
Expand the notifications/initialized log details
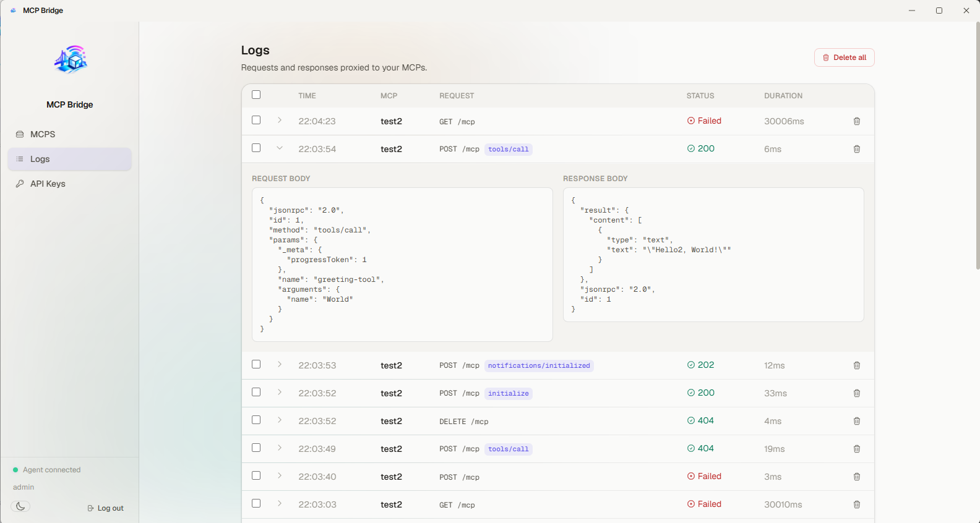(280, 364)
